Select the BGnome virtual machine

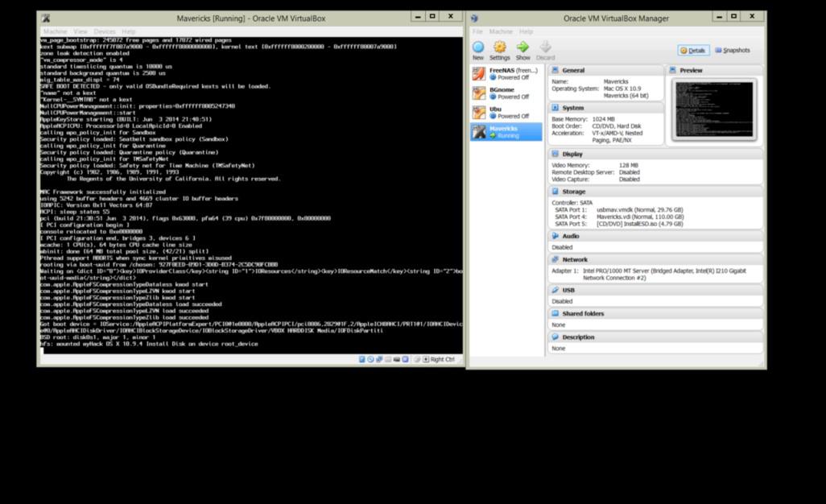(x=507, y=93)
